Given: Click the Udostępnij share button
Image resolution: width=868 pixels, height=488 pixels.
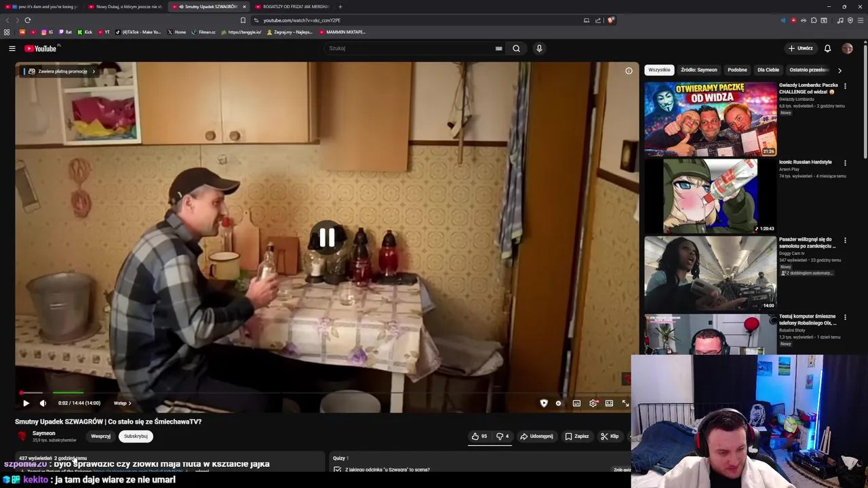Looking at the screenshot, I should click(536, 436).
